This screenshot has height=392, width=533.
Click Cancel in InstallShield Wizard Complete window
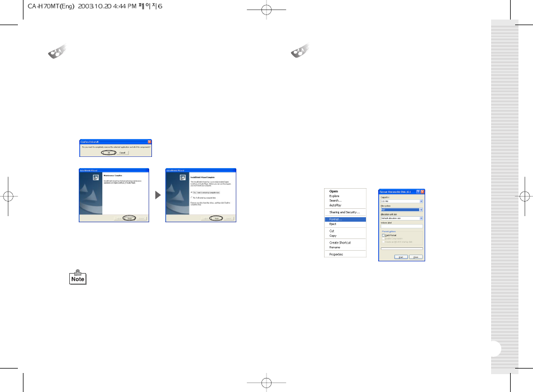[x=229, y=218]
